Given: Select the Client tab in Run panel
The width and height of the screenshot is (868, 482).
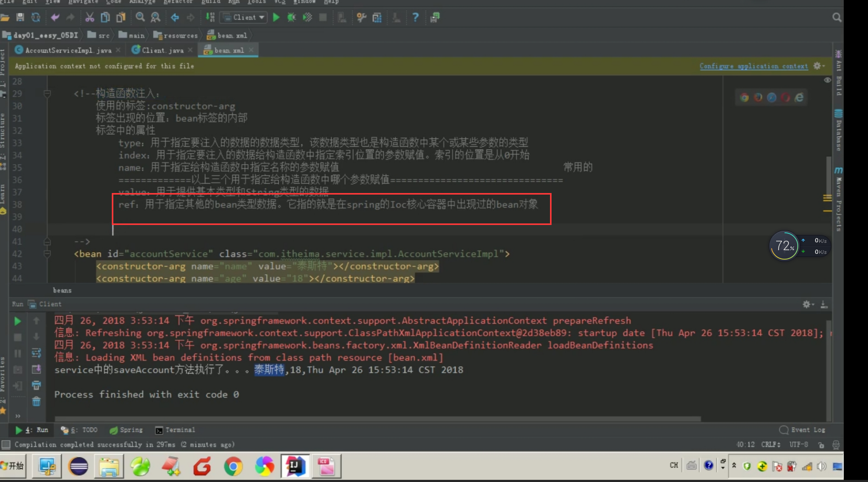Looking at the screenshot, I should click(x=45, y=304).
